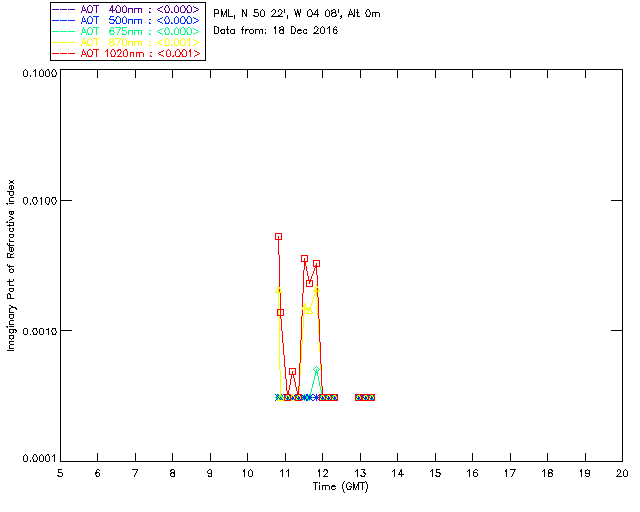Image resolution: width=640 pixels, height=512 pixels.
Task: Click the x-axis tick label 17
Action: point(510,473)
